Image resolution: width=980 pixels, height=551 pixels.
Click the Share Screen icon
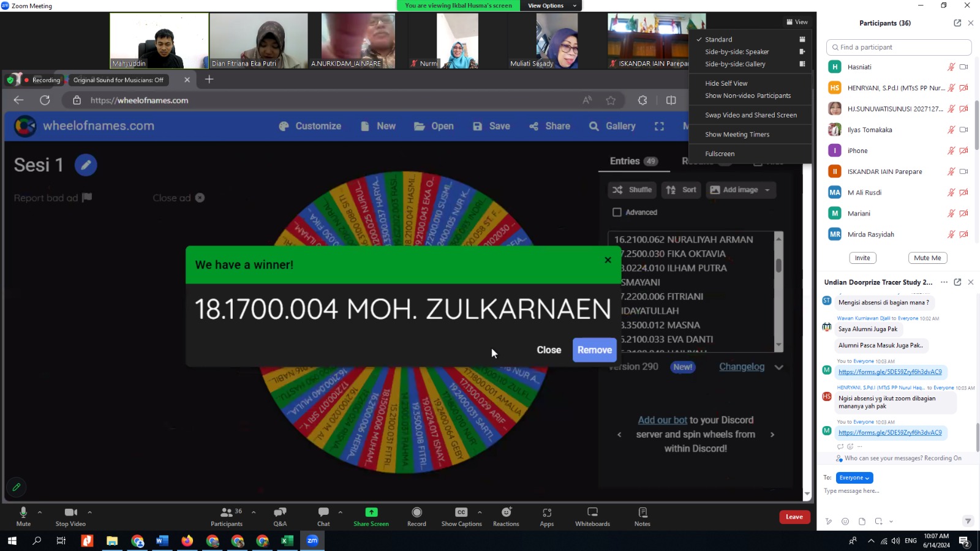371,512
